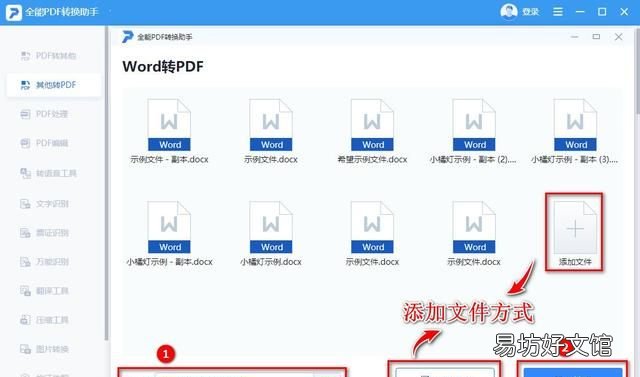Close the inner Word转PDF window

pos(618,37)
